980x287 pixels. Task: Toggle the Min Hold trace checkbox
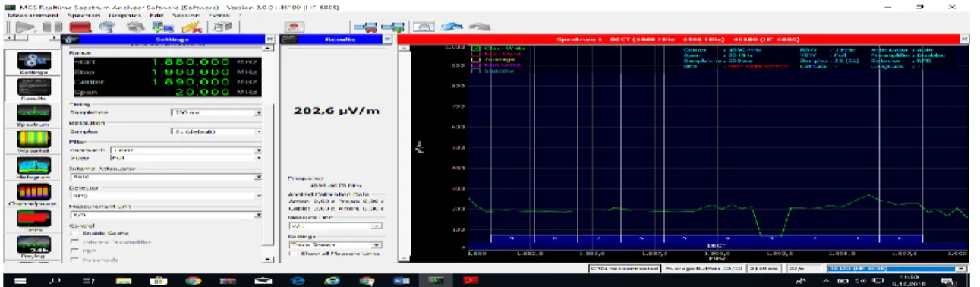pos(476,65)
